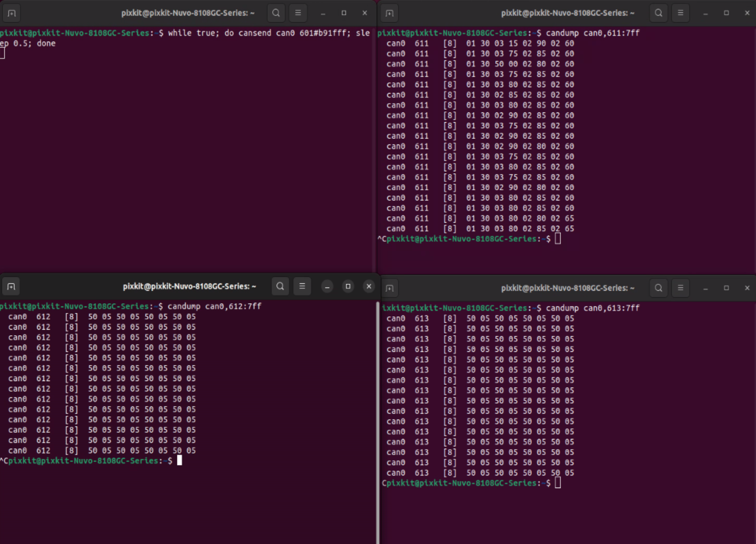Open hamburger menu of cansend loop terminal
This screenshot has width=756, height=544.
click(x=298, y=13)
